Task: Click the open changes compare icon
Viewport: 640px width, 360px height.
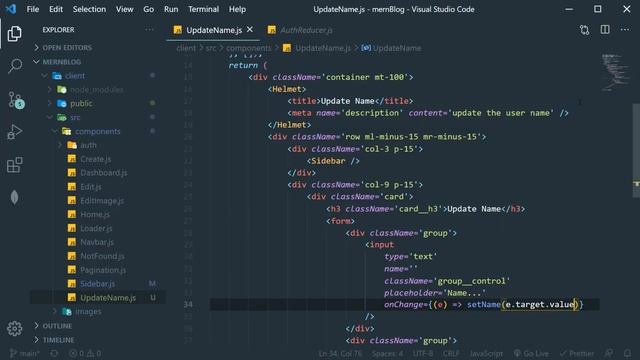Action: 584,30
